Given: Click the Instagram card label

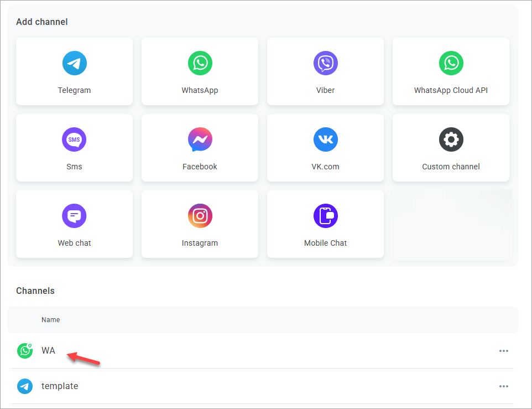Looking at the screenshot, I should tap(200, 244).
